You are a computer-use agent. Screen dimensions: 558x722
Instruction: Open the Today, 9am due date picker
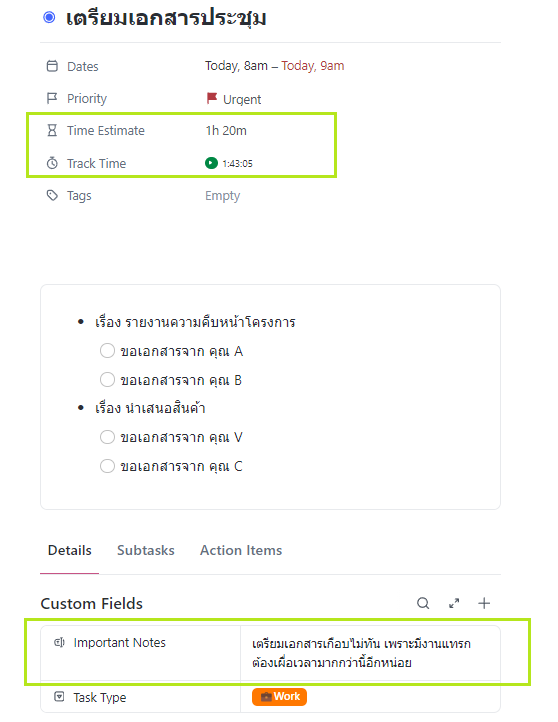click(313, 66)
